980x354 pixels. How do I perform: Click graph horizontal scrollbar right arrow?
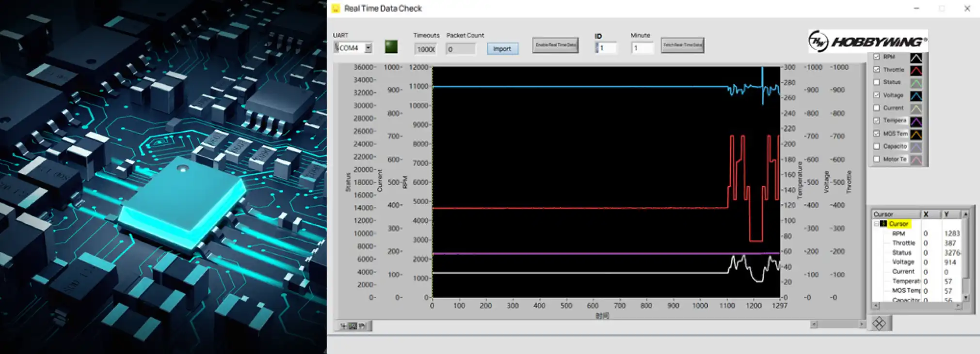(x=861, y=324)
